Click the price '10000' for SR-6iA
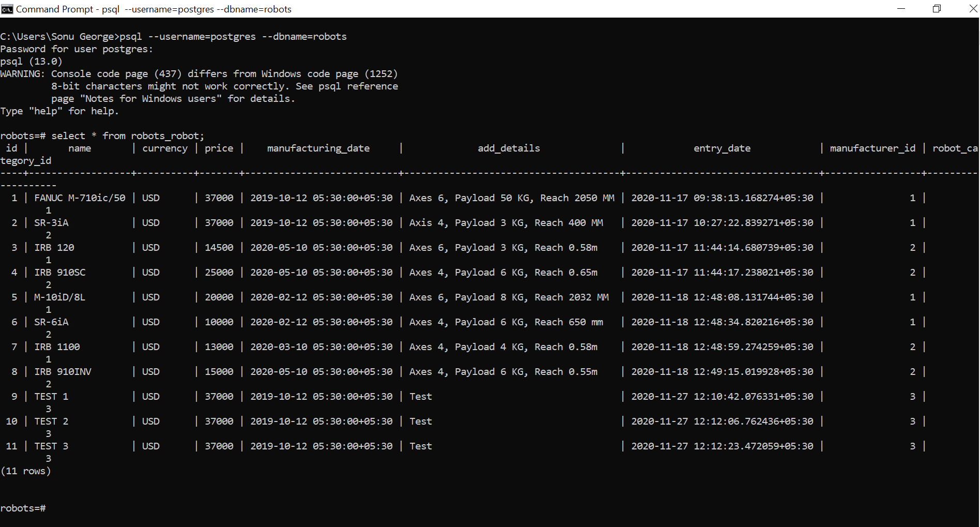 click(219, 322)
